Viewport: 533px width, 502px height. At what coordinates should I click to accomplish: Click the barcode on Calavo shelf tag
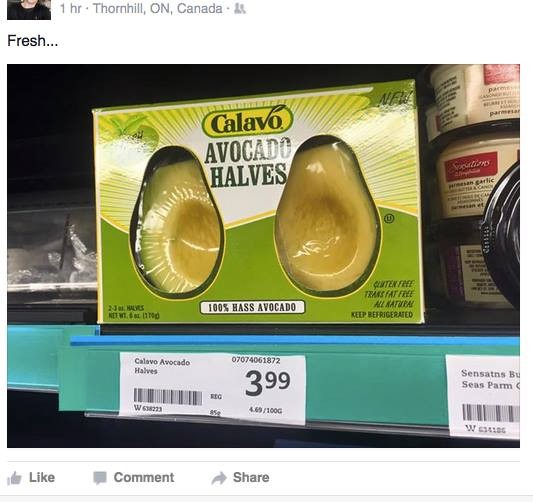[x=168, y=397]
